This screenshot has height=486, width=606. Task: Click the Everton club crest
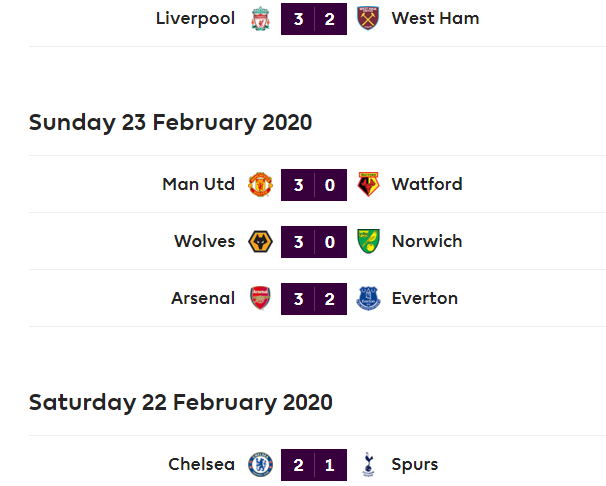tap(368, 299)
